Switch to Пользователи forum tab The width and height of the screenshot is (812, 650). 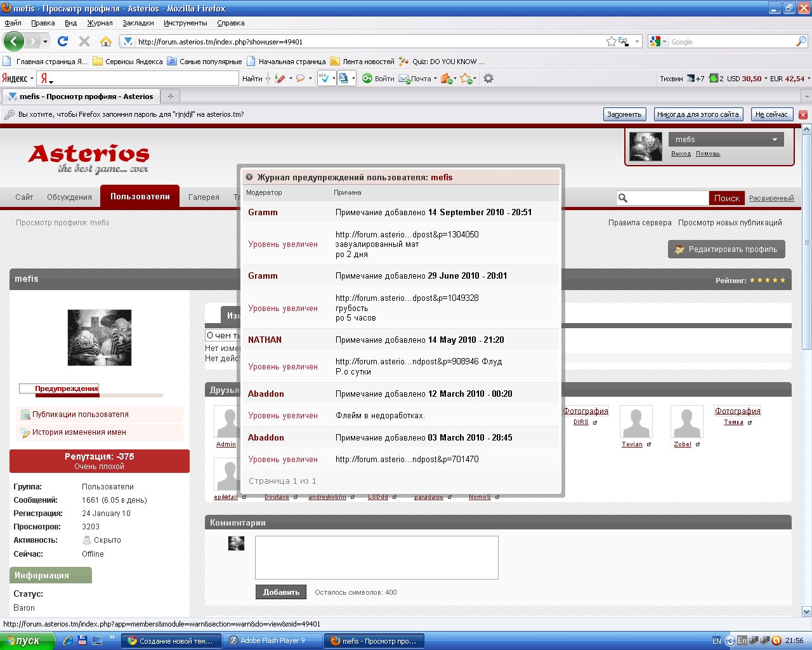[x=140, y=197]
